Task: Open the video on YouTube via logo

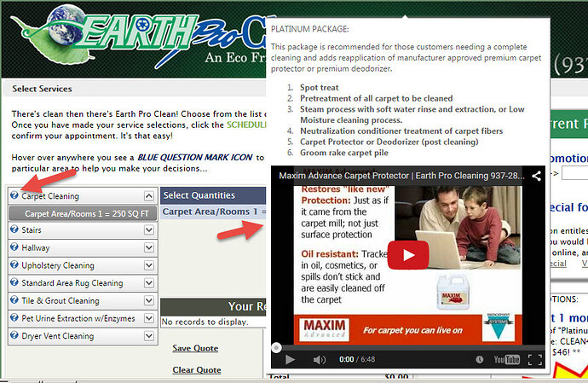Action: coord(506,360)
